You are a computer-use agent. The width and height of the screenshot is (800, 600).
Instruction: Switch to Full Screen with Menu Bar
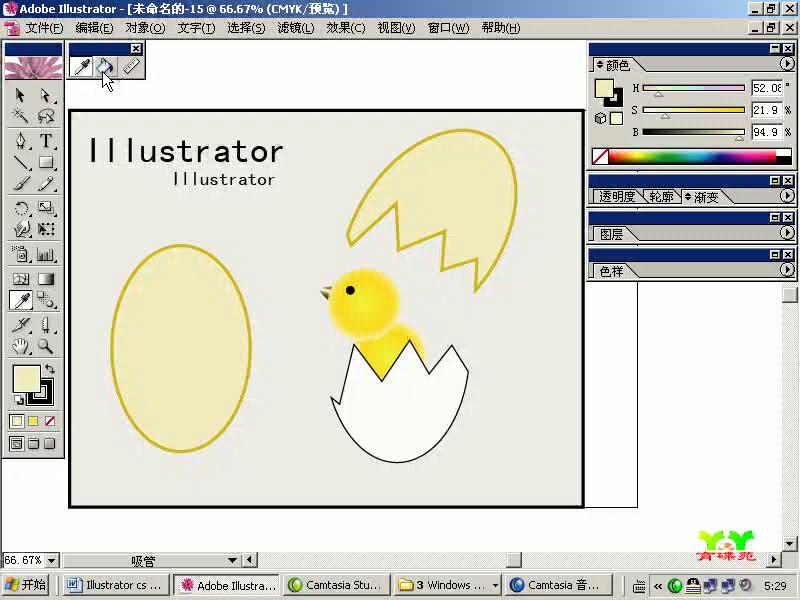[33, 444]
